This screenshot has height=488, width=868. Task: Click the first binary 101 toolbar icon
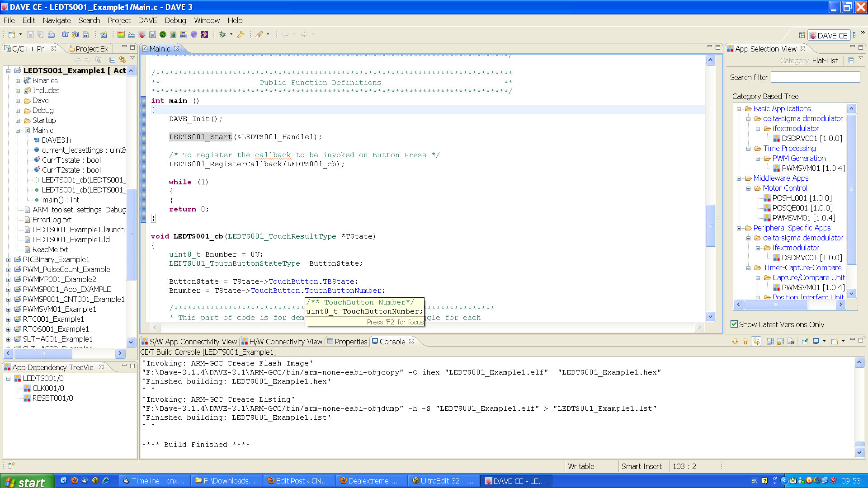(x=65, y=34)
